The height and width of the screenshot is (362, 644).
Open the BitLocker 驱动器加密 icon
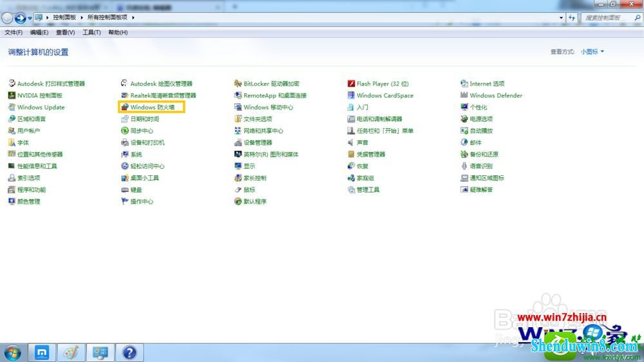pyautogui.click(x=238, y=83)
